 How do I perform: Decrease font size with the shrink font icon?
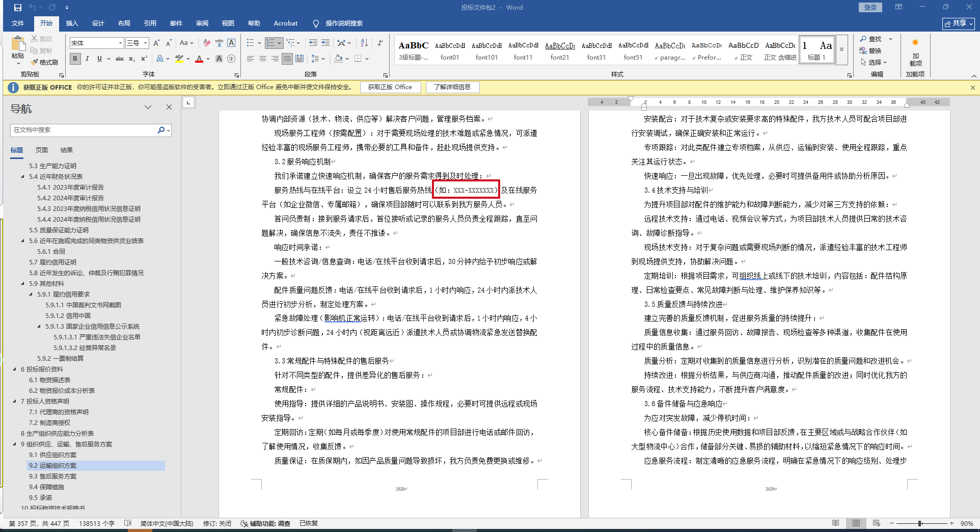point(169,43)
